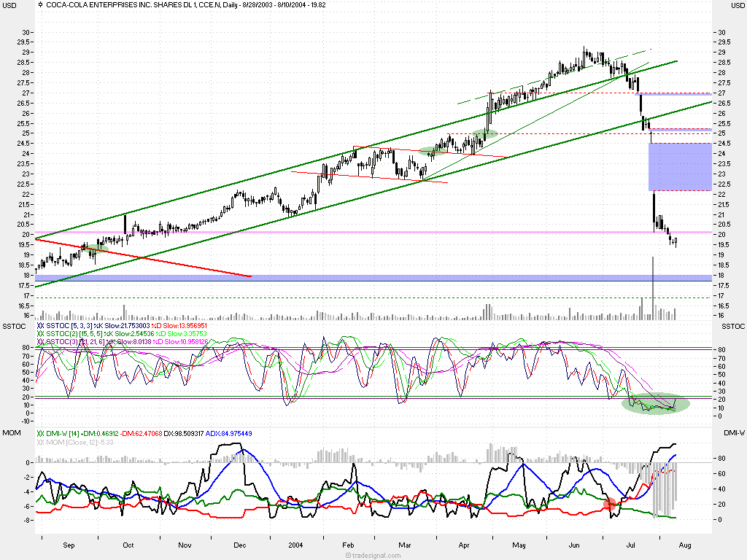The image size is (747, 560).
Task: Click the 18 value on right price axis
Action: [x=721, y=276]
